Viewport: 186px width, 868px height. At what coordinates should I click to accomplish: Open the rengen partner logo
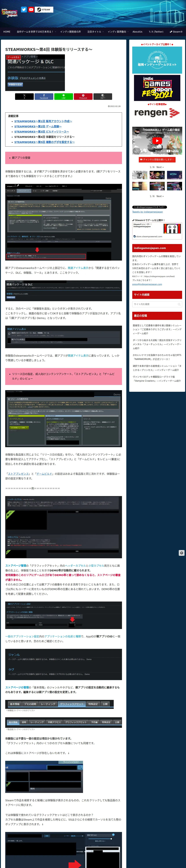tap(157, 113)
